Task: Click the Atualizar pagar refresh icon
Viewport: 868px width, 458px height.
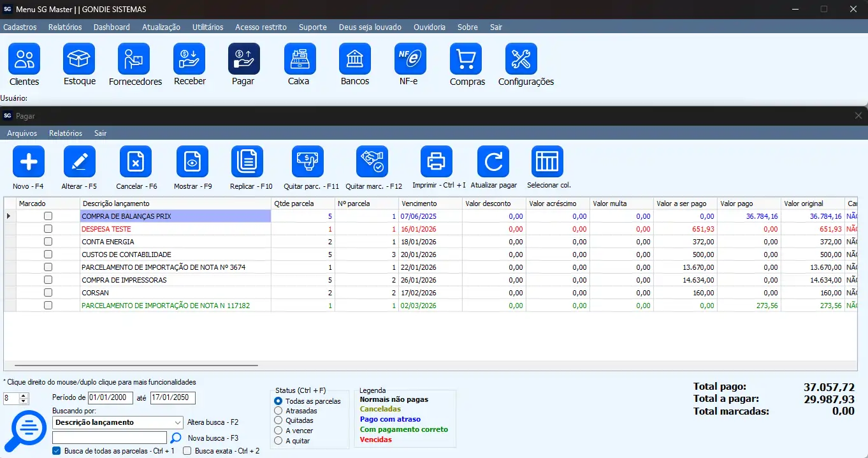Action: click(493, 162)
